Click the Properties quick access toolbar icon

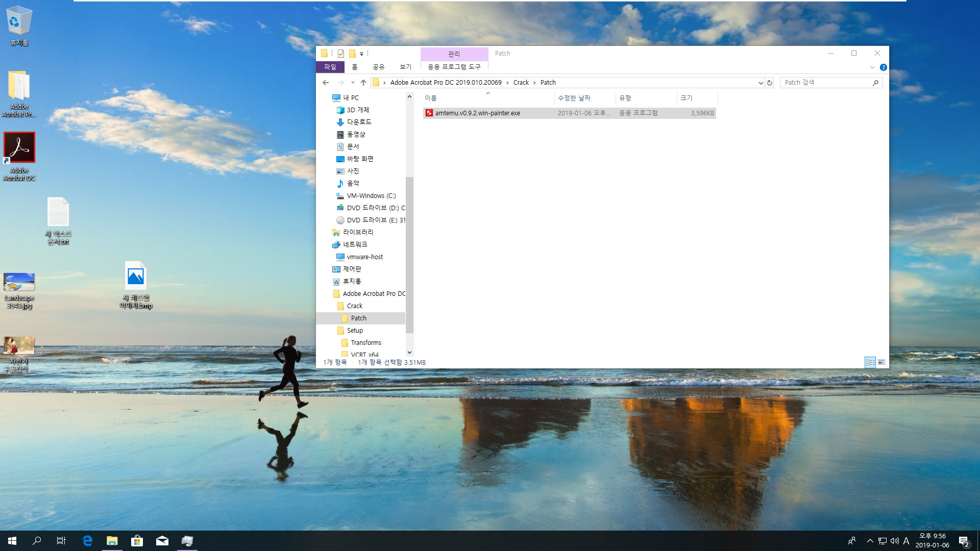tap(341, 54)
